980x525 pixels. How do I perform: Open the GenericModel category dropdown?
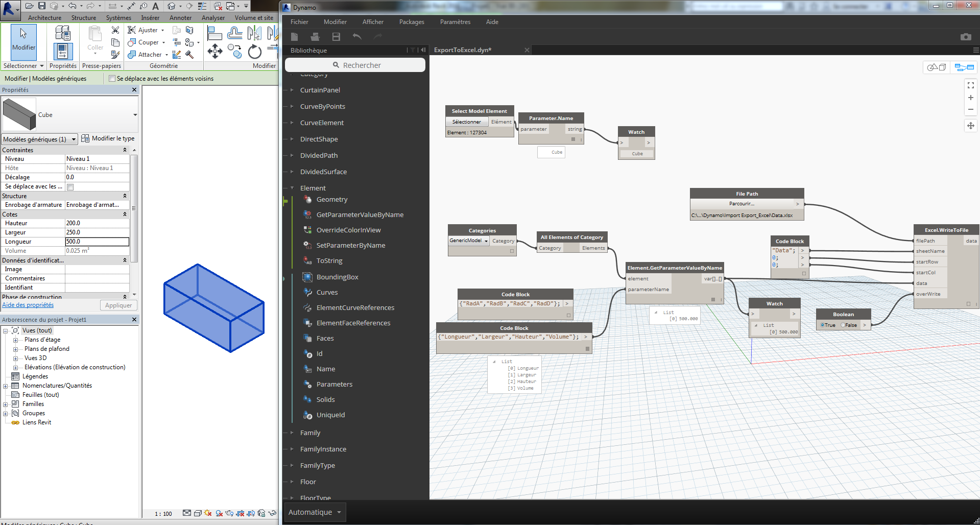coord(468,241)
